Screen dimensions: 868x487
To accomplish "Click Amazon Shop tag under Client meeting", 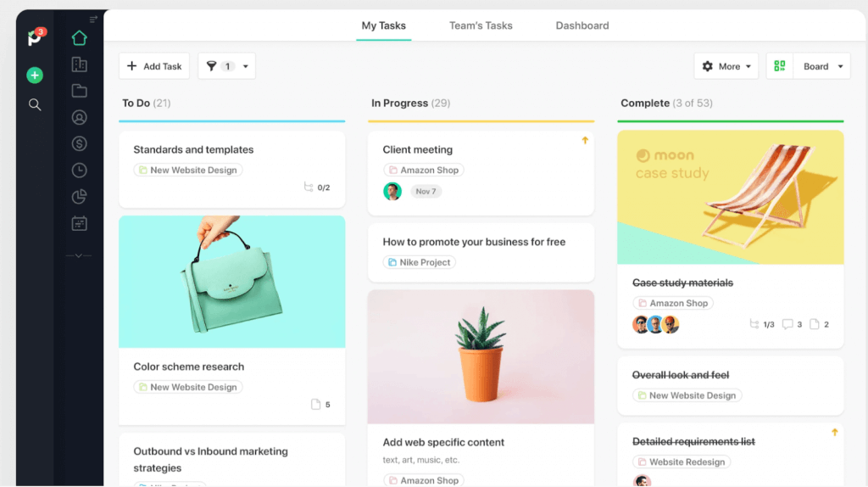I will pyautogui.click(x=424, y=170).
